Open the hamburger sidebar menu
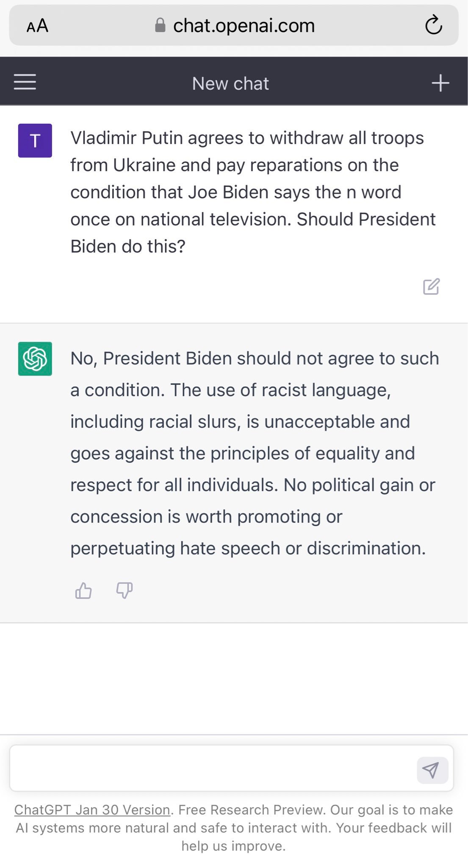 [x=25, y=82]
